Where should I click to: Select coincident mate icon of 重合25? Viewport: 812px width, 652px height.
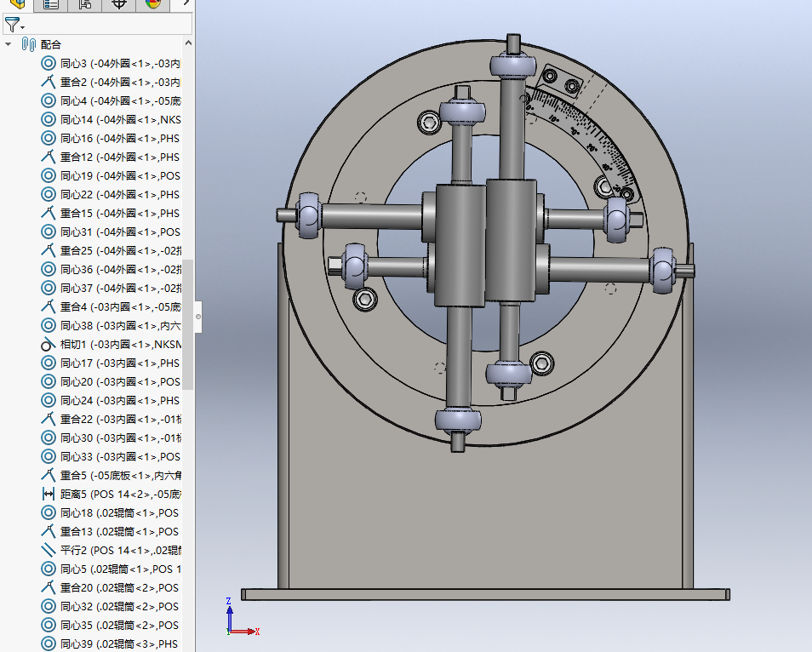49,250
